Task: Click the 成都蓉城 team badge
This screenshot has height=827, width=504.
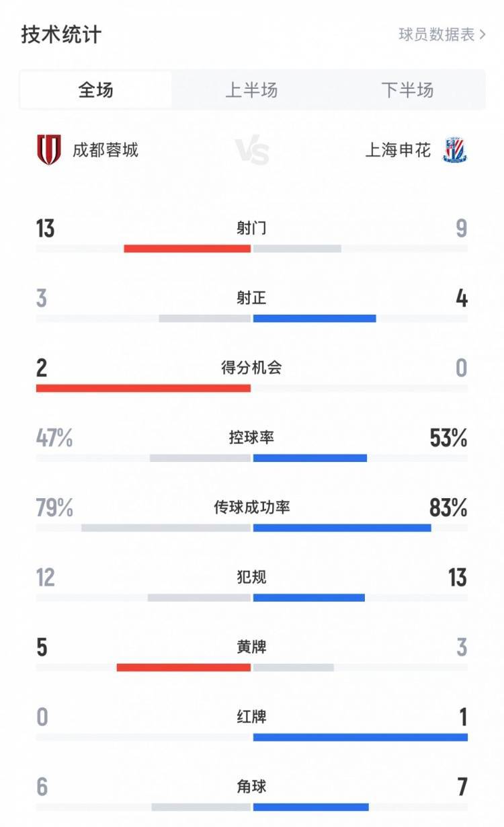Action: point(47,151)
